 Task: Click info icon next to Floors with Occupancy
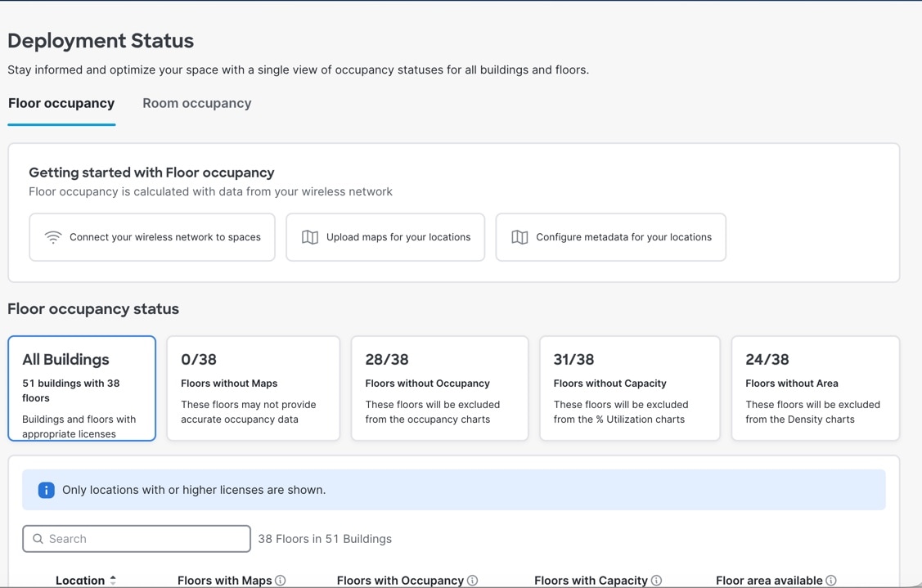pos(472,581)
